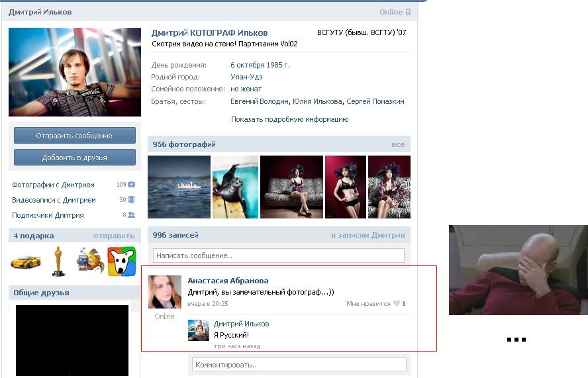Click Дмитрий Ильков small comment avatar
Screen dimensions: 588x378
click(199, 330)
